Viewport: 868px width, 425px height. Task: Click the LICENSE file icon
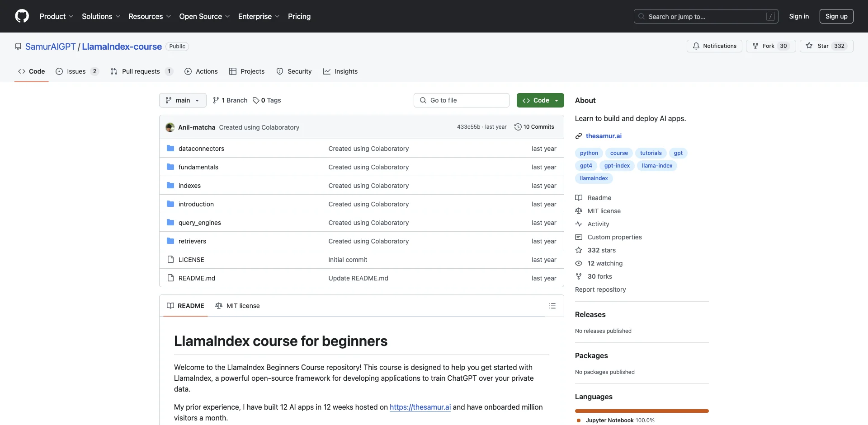click(170, 259)
